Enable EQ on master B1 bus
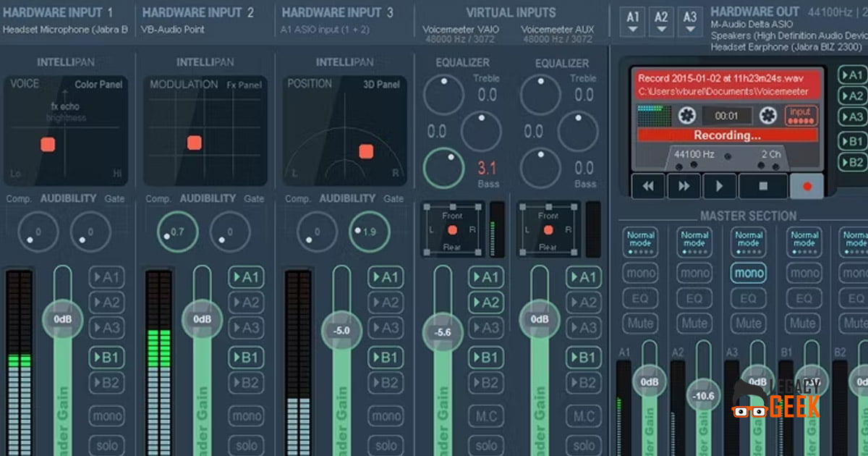Viewport: 868px width, 456px height. pyautogui.click(x=804, y=298)
